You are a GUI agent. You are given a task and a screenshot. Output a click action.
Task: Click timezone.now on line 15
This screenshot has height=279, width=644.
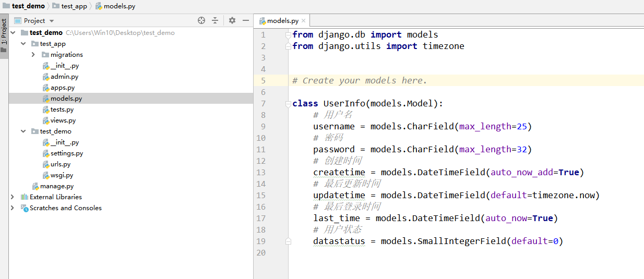(x=563, y=195)
